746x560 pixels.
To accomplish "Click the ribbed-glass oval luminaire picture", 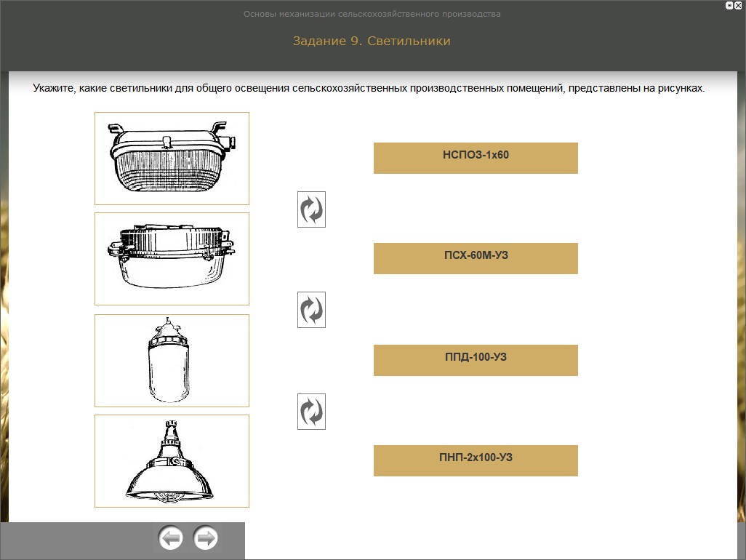I will tap(172, 159).
